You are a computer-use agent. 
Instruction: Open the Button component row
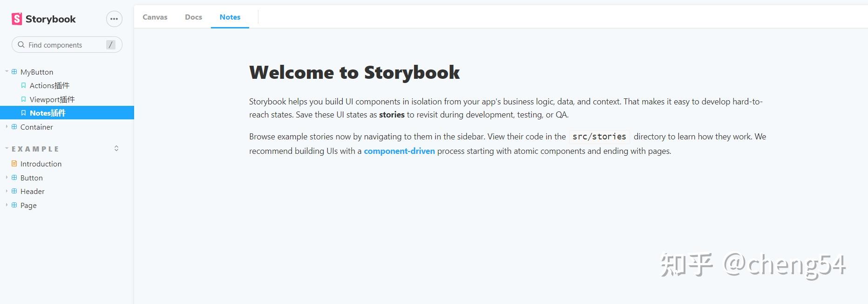tap(67, 178)
